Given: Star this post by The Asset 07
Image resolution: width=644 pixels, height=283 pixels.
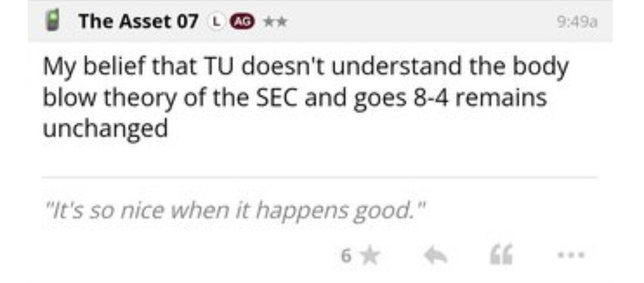Looking at the screenshot, I should point(370,255).
